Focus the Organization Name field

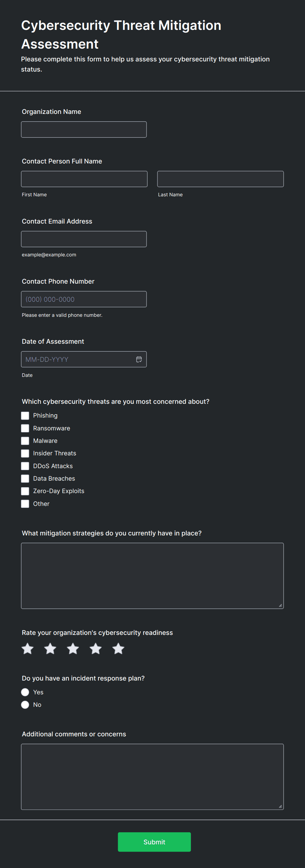click(84, 129)
